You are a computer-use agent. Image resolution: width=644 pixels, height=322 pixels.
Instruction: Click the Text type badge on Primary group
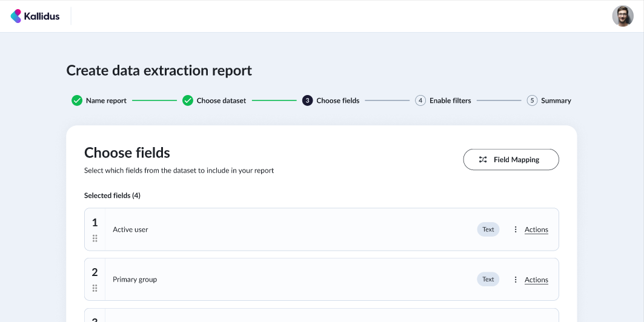(x=488, y=280)
